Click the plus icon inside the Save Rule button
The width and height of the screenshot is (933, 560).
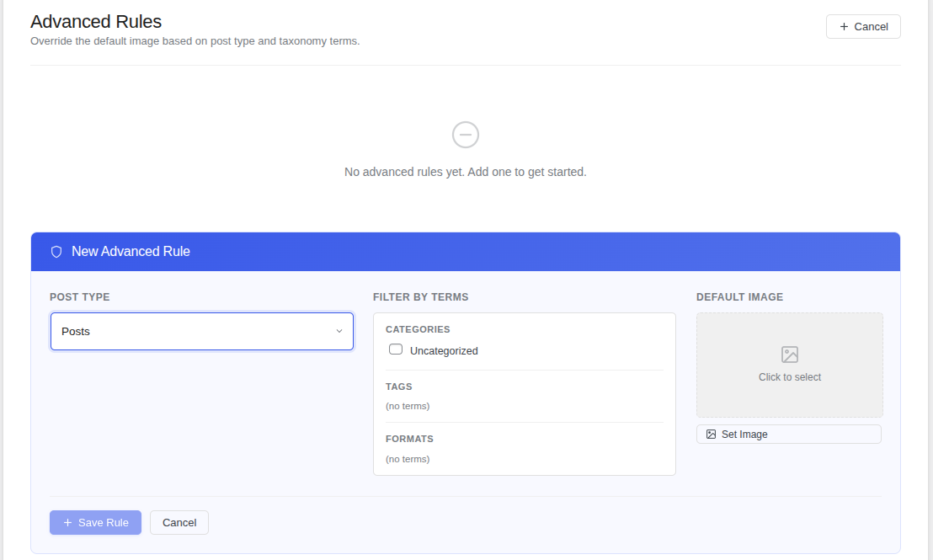tap(67, 522)
